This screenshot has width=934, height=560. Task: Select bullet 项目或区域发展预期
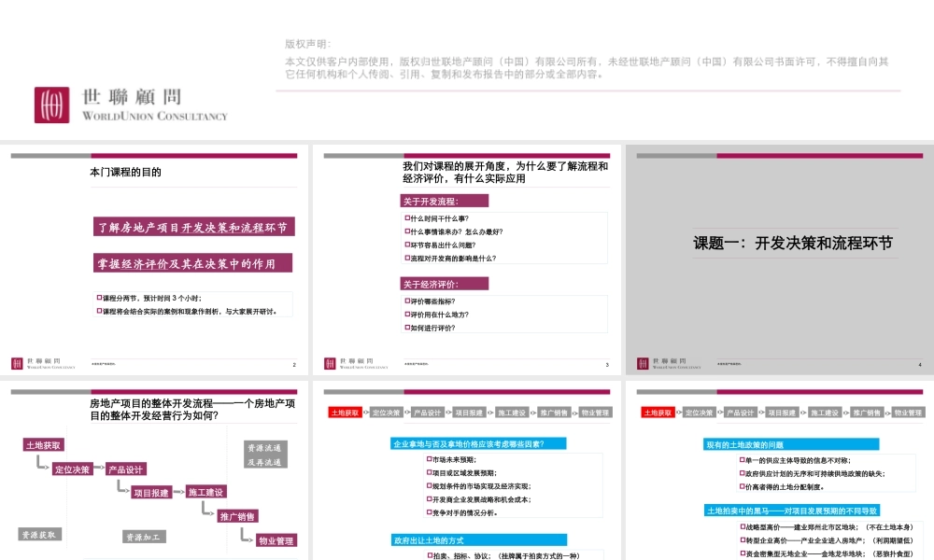[x=461, y=472]
